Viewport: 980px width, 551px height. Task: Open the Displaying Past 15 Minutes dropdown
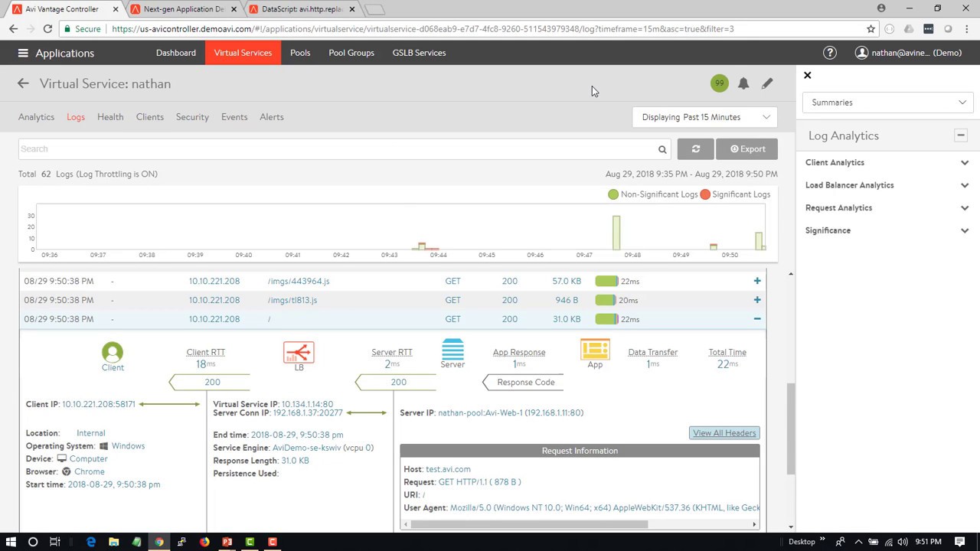705,117
